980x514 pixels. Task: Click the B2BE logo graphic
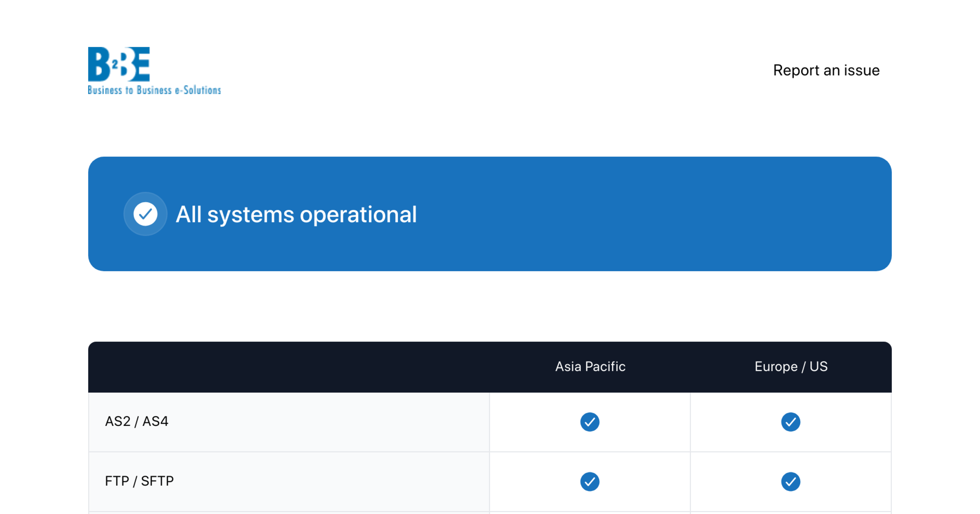click(x=119, y=64)
